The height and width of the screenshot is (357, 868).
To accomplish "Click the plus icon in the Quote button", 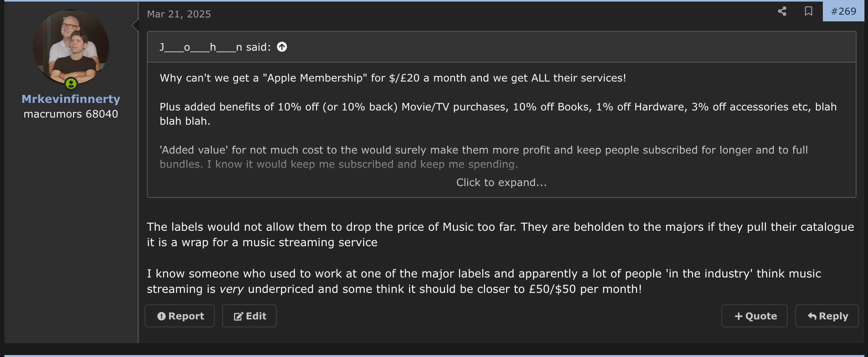I will [x=739, y=316].
